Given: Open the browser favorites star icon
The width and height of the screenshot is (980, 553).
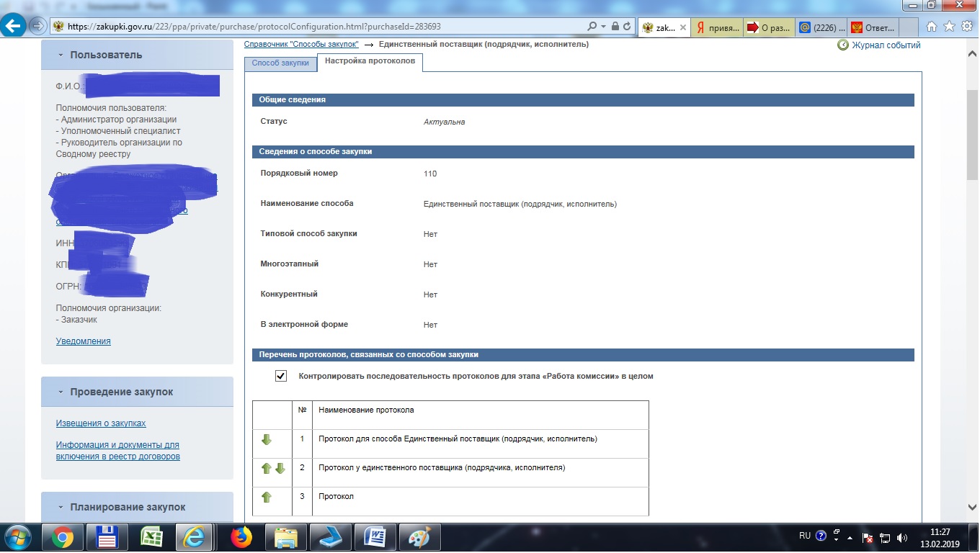Looking at the screenshot, I should (949, 27).
